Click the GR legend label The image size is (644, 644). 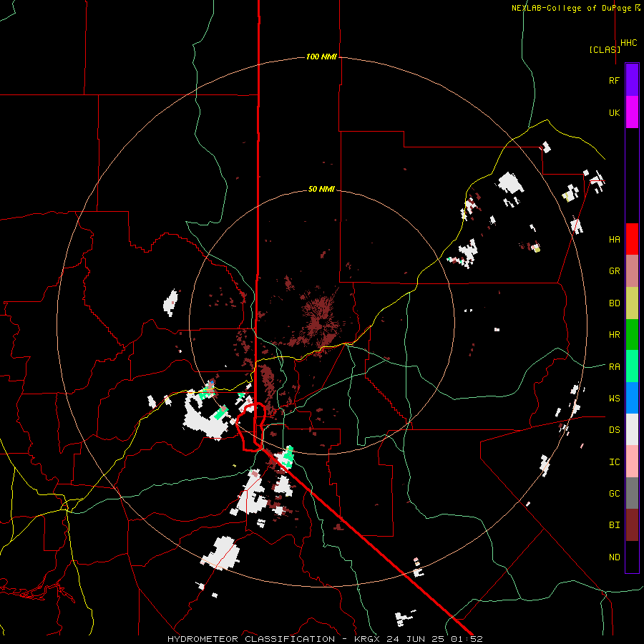614,271
